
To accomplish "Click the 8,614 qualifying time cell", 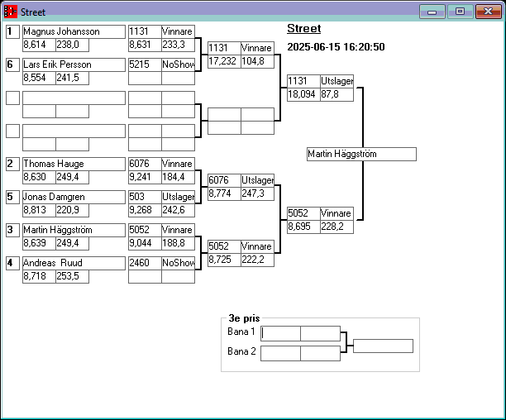I will coord(39,45).
